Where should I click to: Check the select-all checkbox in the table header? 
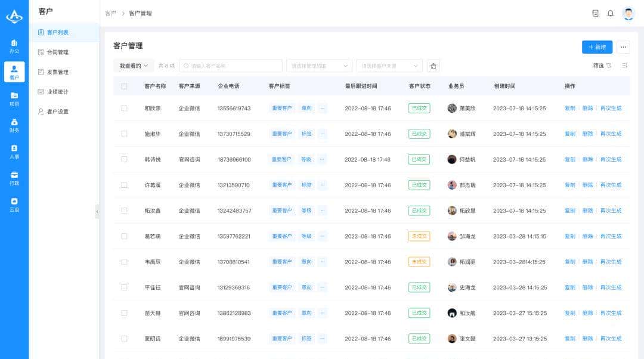[x=124, y=85]
